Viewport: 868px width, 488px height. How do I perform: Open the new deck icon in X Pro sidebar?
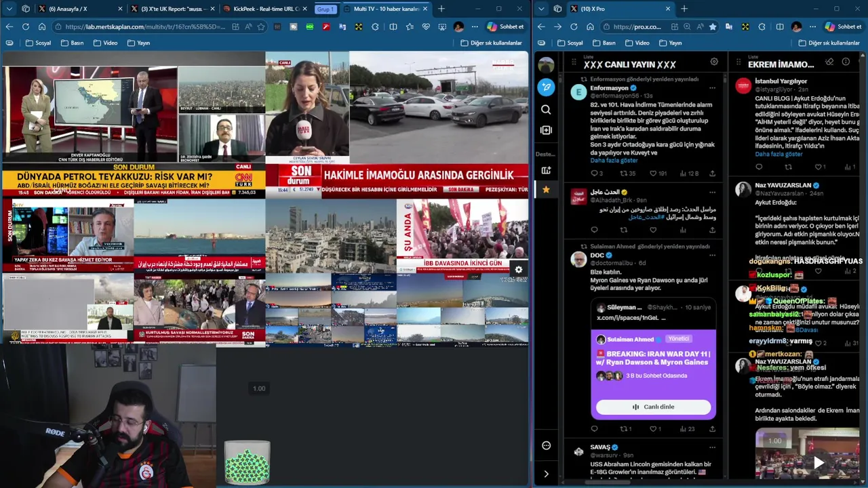(x=546, y=170)
